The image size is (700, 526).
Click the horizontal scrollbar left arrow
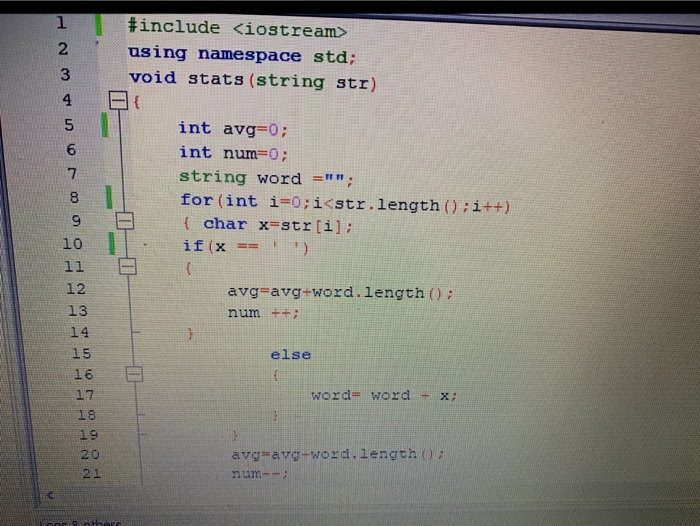tap(50, 495)
